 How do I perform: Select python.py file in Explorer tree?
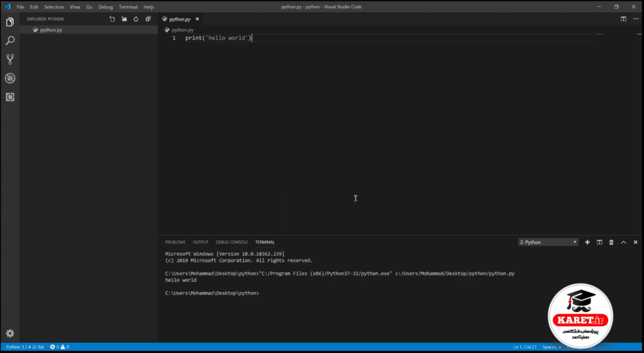[x=88, y=30]
